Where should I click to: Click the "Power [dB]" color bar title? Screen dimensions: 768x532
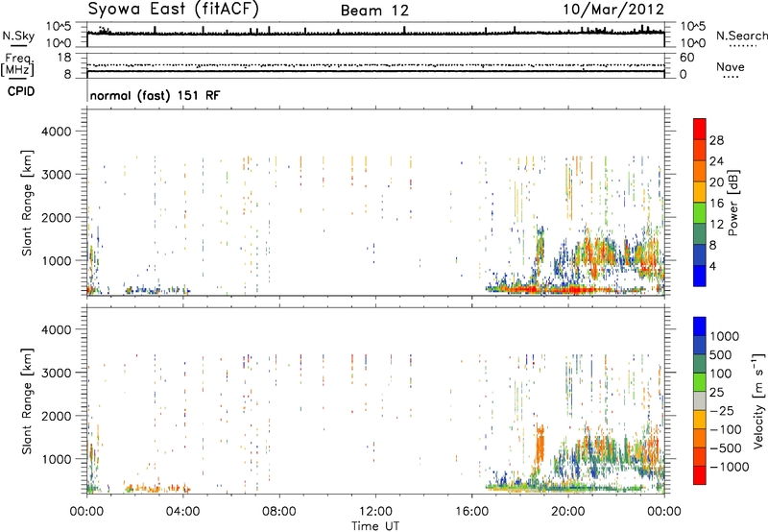click(x=732, y=203)
